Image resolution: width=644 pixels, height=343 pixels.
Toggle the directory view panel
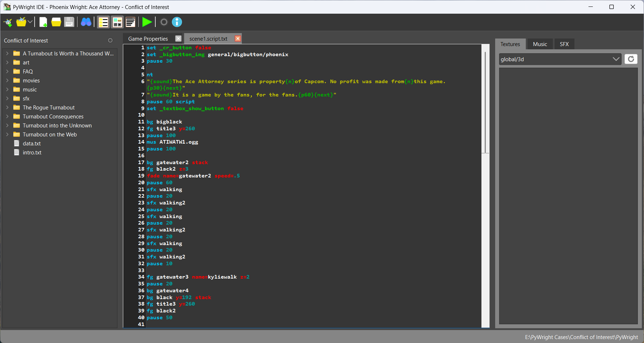point(103,22)
